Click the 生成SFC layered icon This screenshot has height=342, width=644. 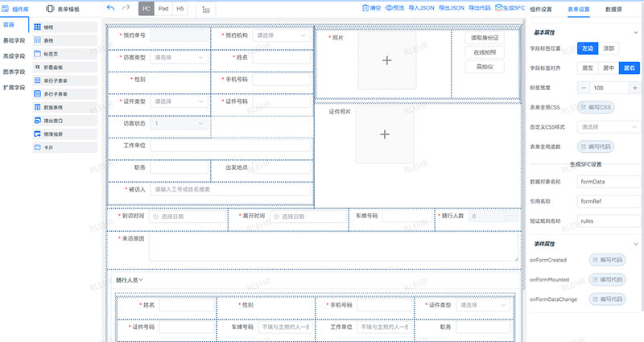click(498, 8)
